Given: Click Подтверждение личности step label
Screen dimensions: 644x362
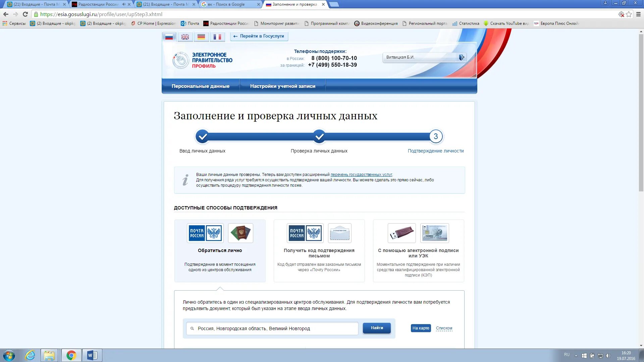Looking at the screenshot, I should tap(436, 151).
